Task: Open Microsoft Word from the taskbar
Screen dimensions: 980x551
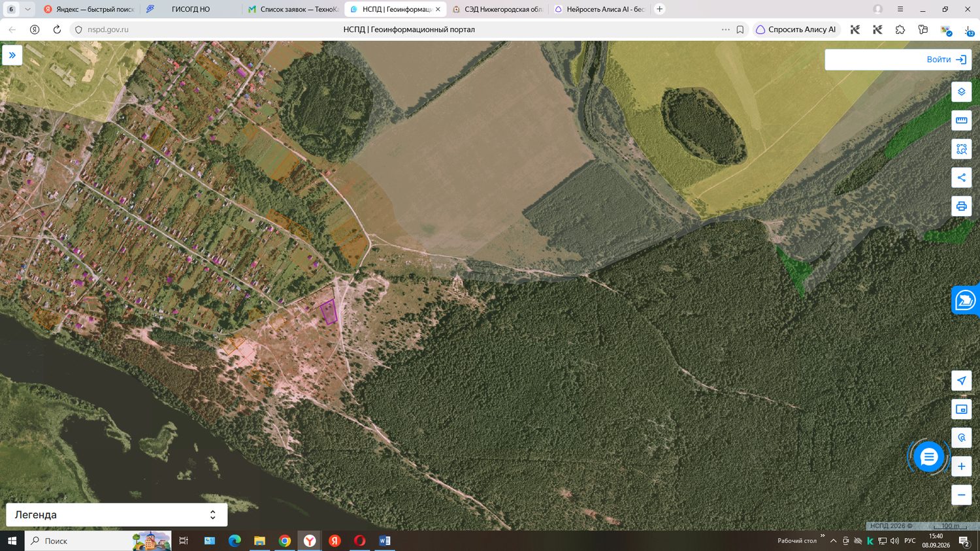Action: coord(384,541)
